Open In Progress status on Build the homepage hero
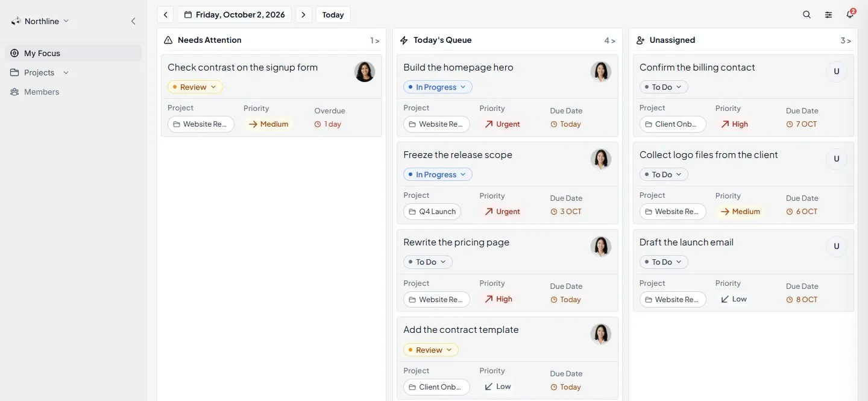 [x=438, y=87]
